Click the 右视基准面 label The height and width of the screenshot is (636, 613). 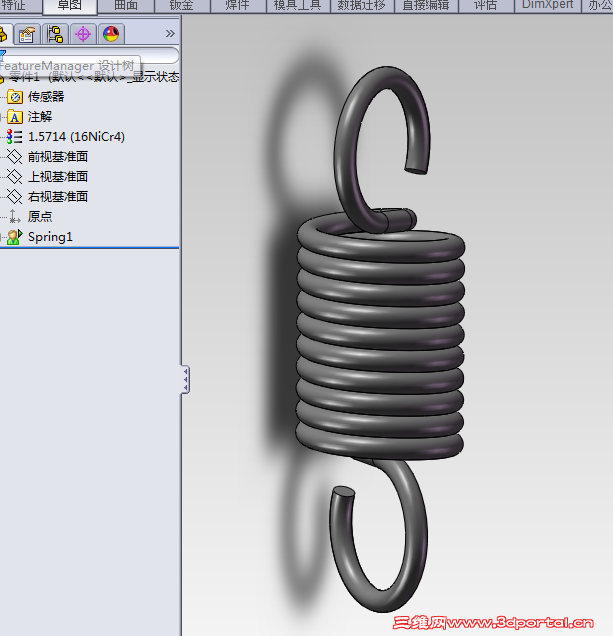pyautogui.click(x=58, y=197)
